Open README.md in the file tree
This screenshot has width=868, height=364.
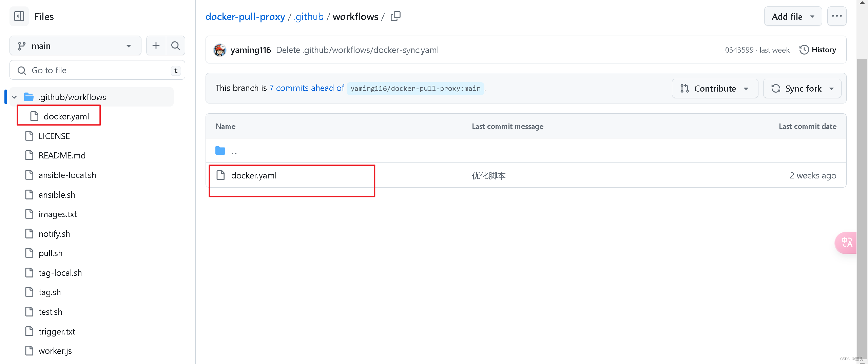pos(62,155)
